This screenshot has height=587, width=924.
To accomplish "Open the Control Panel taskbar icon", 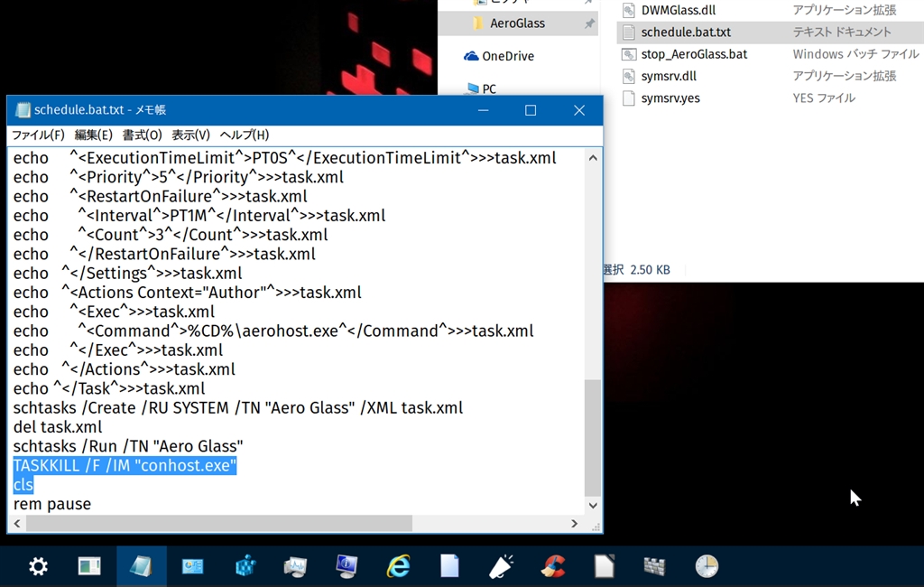I will click(193, 567).
